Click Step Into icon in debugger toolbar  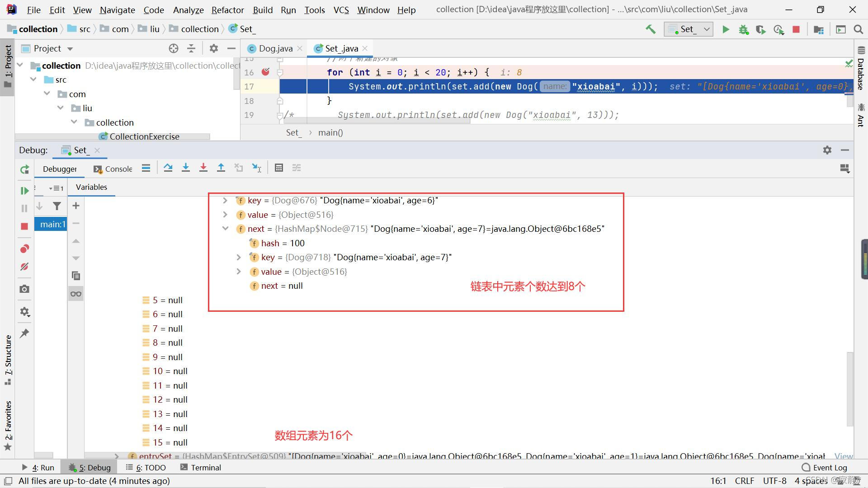185,168
